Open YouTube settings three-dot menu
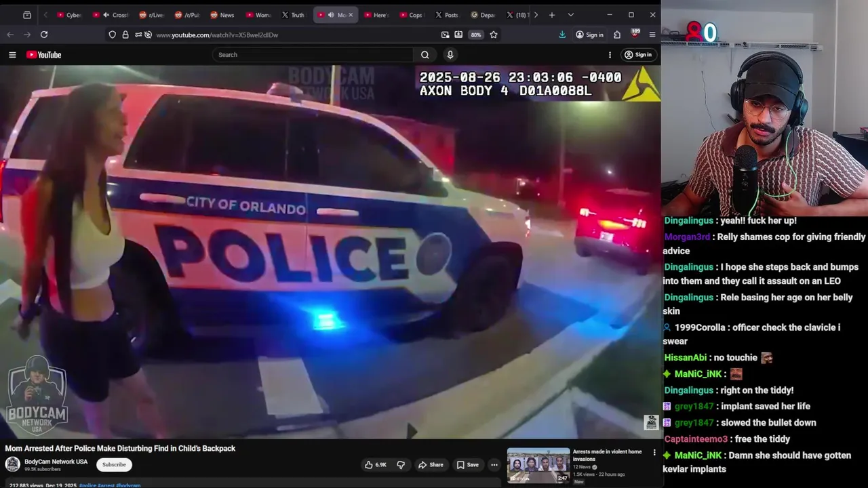The image size is (868, 488). (x=610, y=55)
